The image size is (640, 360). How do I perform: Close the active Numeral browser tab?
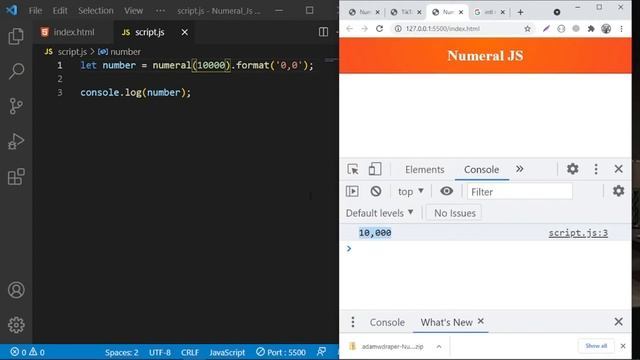(461, 12)
